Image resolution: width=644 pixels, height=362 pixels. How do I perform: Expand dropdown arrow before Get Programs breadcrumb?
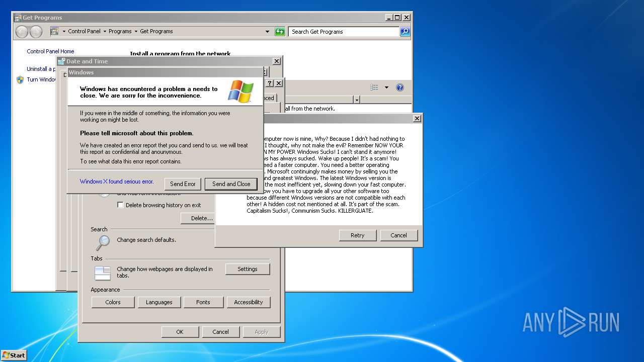pos(136,32)
